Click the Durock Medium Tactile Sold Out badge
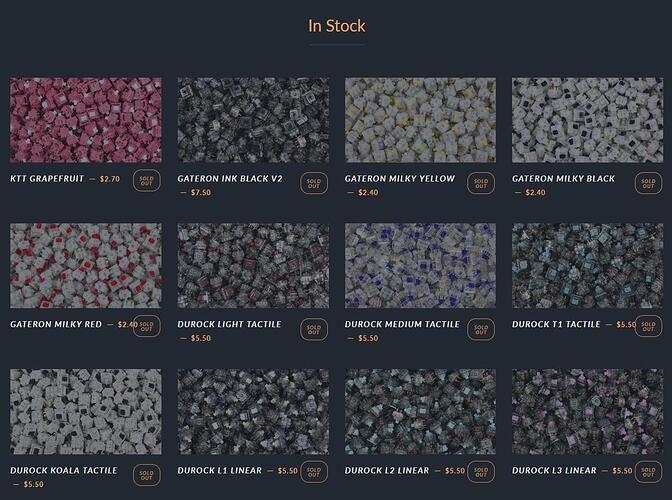 click(x=481, y=329)
